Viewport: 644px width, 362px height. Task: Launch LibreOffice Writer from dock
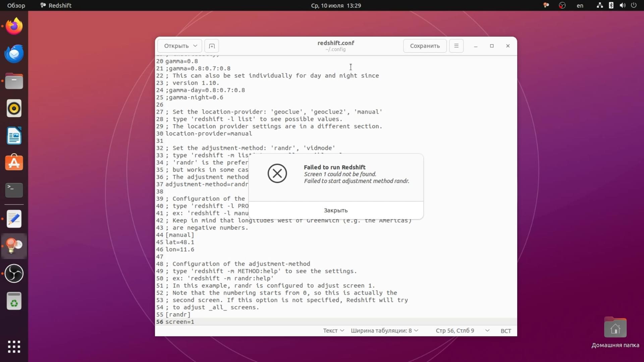pos(14,136)
